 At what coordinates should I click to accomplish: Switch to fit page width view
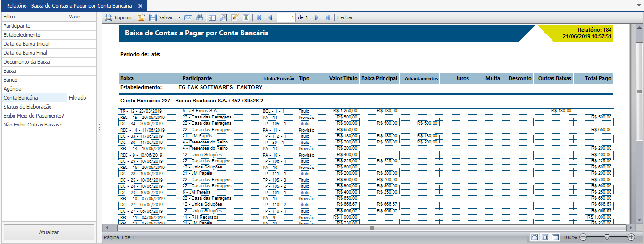coord(534,237)
